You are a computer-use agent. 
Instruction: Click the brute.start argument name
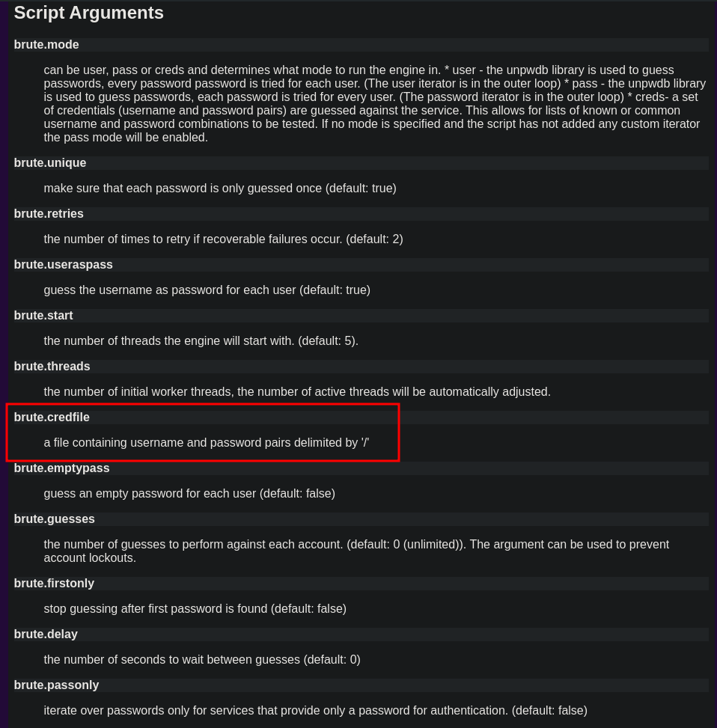coord(43,316)
